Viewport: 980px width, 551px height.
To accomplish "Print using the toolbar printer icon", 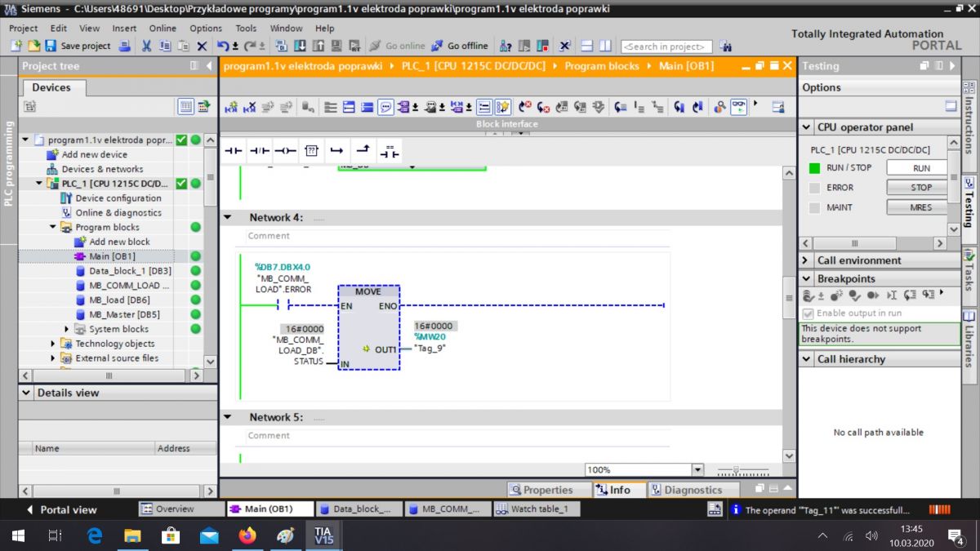I will pos(124,47).
